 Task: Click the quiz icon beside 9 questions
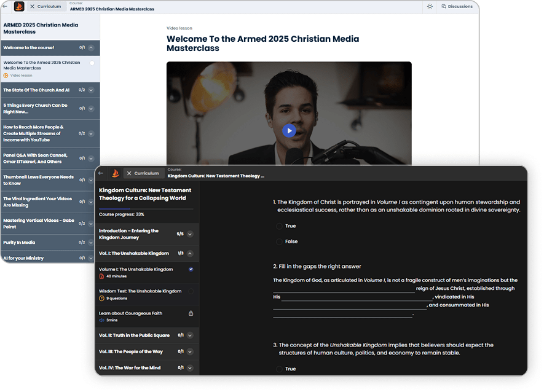[x=101, y=298]
